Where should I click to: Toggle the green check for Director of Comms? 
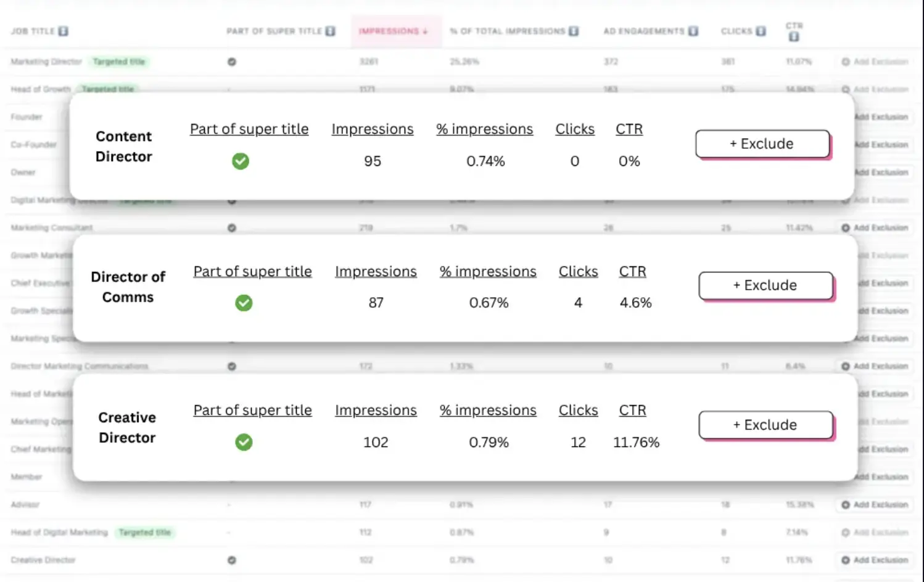tap(244, 303)
